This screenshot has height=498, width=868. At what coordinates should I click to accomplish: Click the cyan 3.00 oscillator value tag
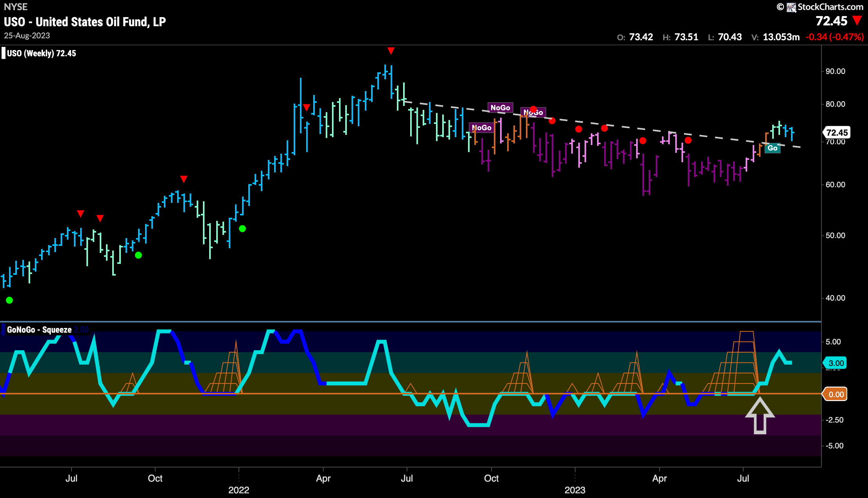836,363
